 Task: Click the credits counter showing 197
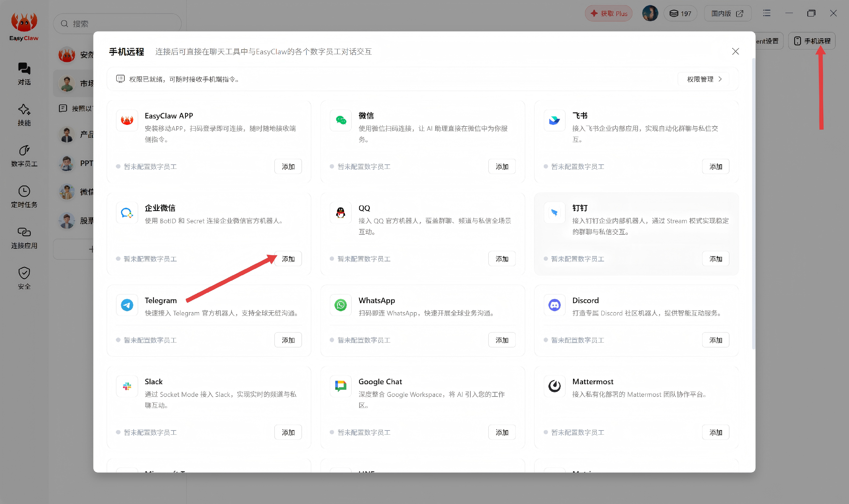click(680, 13)
